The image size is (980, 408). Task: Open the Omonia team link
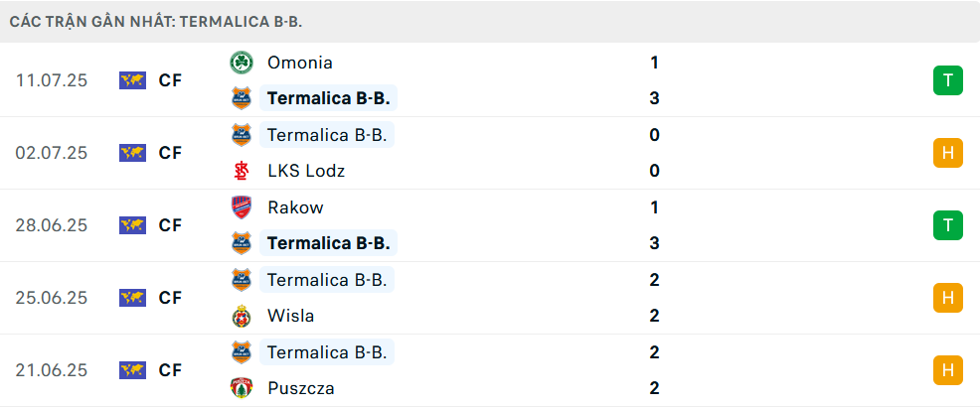[x=300, y=63]
